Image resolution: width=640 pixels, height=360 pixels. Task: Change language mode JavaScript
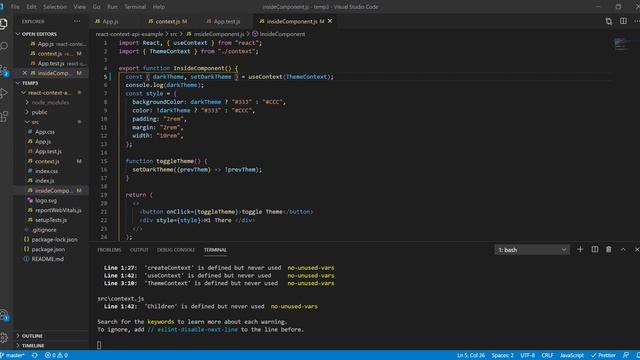[571, 355]
